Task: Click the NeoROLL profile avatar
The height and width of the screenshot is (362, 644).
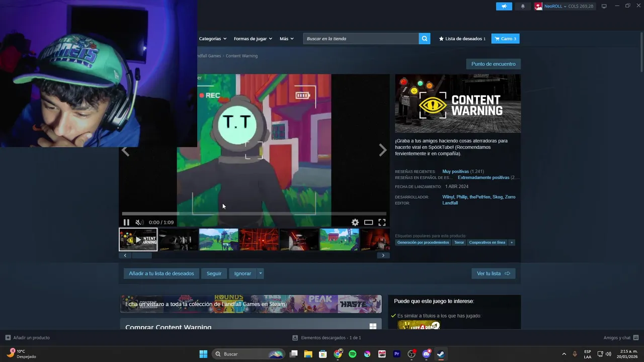Action: click(x=538, y=6)
